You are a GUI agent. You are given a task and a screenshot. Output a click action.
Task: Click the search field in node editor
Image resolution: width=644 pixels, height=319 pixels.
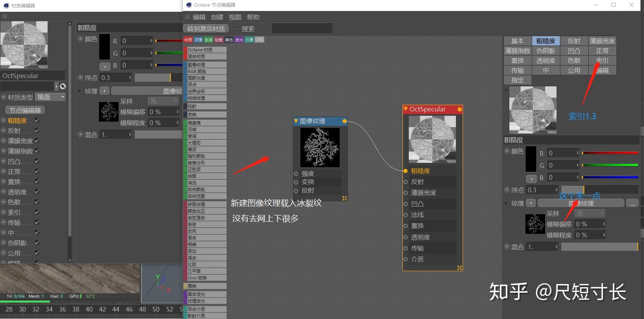click(x=302, y=29)
